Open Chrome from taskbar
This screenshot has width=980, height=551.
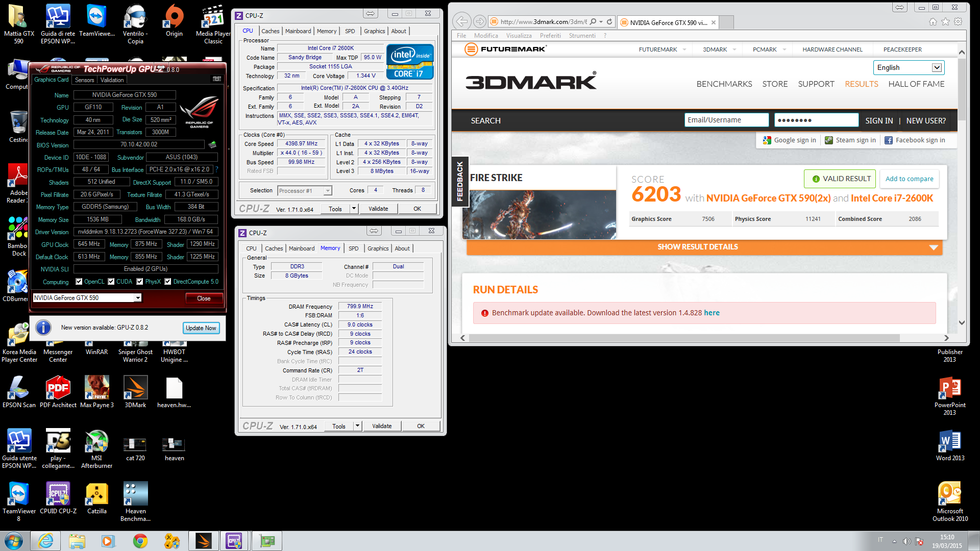pos(140,541)
